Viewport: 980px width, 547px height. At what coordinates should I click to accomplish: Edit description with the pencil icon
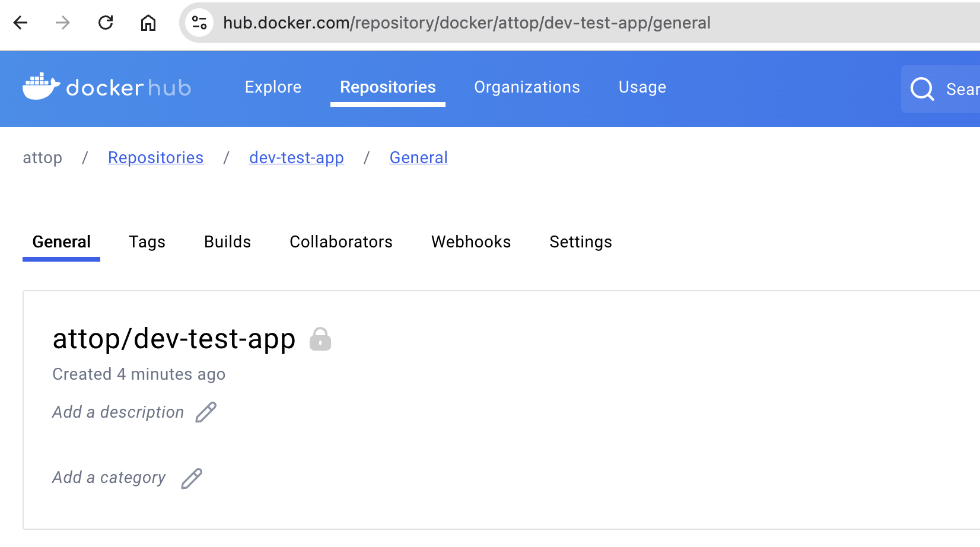[x=206, y=412]
